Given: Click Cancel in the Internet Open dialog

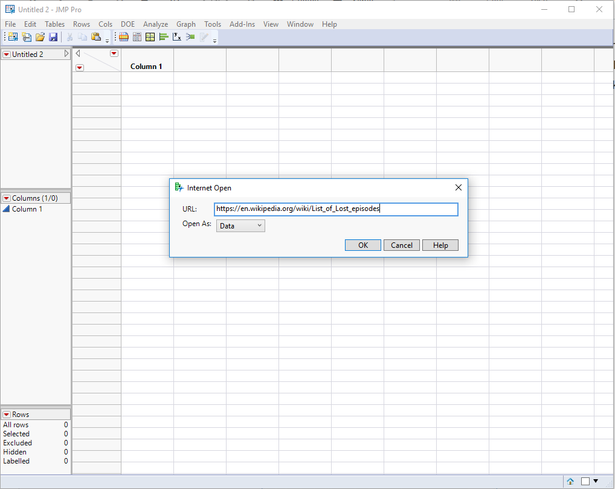Looking at the screenshot, I should pyautogui.click(x=401, y=245).
